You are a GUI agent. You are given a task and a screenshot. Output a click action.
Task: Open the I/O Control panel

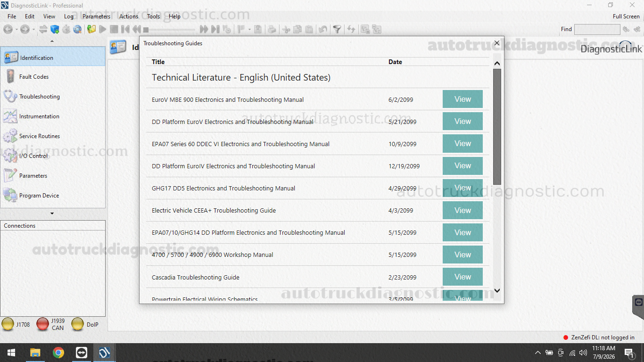coord(53,156)
